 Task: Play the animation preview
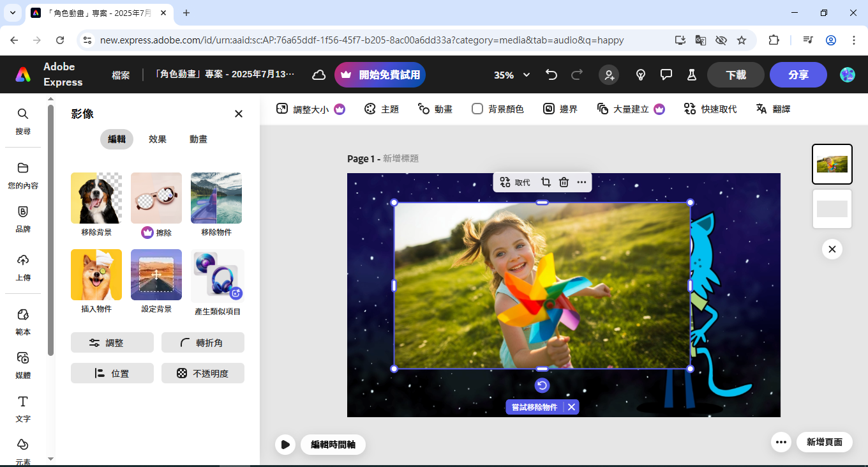[285, 444]
